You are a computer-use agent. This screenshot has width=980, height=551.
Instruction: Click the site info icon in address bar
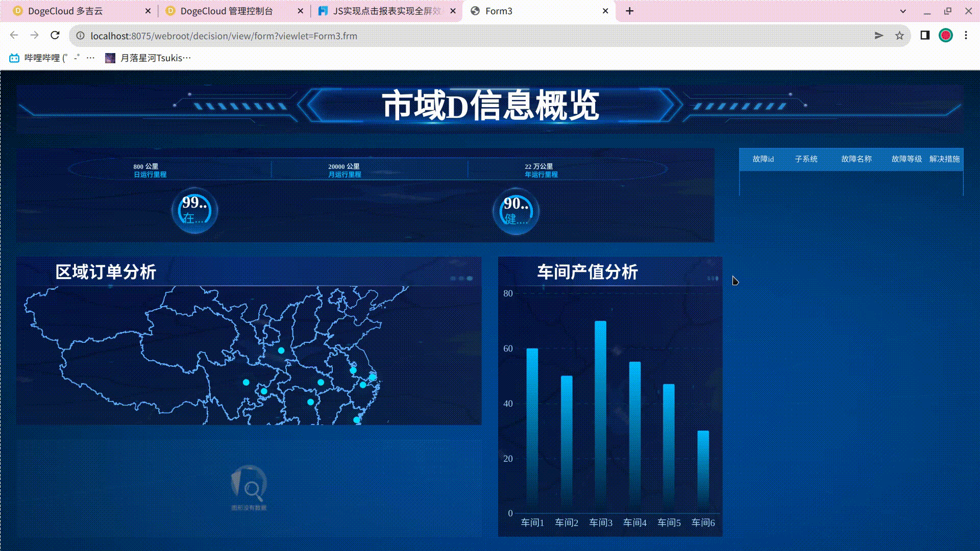[80, 36]
